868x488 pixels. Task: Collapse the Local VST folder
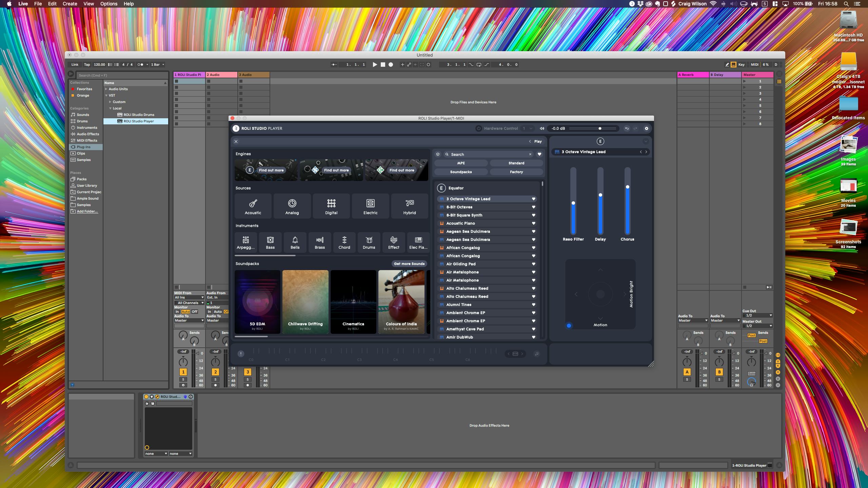[x=110, y=108]
